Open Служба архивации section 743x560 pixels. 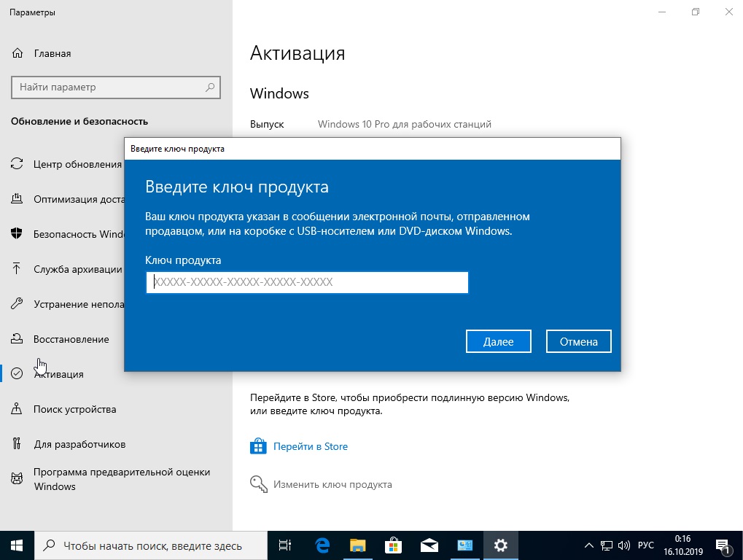point(78,269)
